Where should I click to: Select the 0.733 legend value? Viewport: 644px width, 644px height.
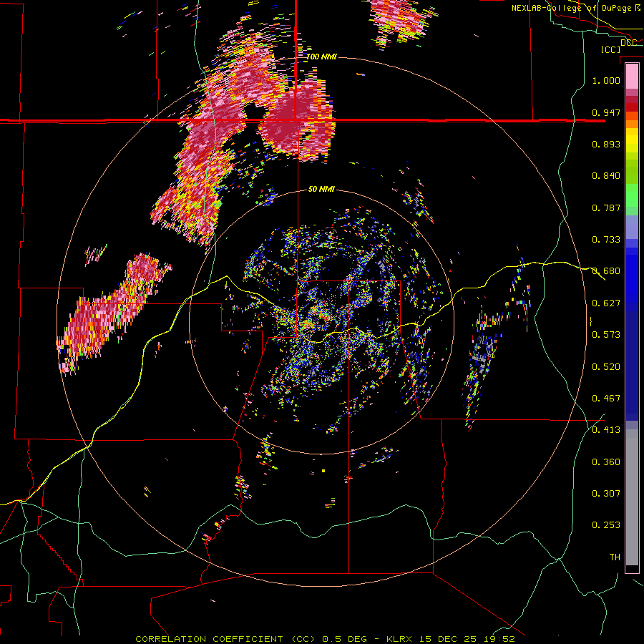click(x=606, y=240)
